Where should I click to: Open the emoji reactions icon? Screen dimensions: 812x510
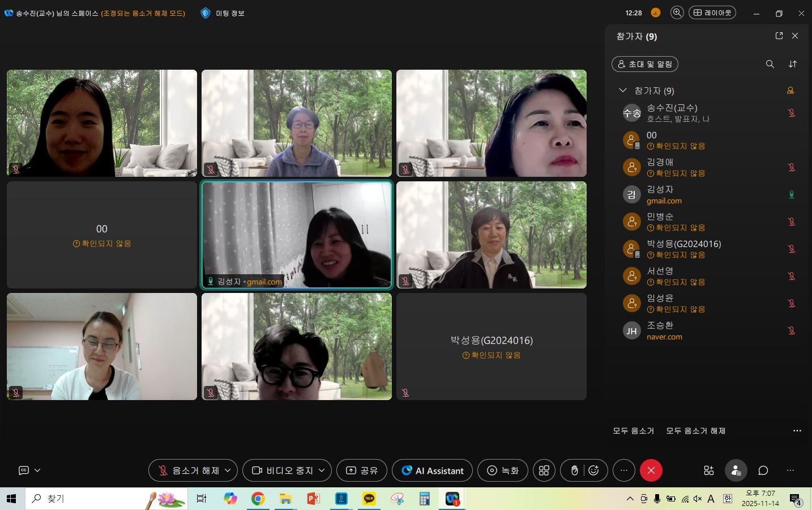click(593, 470)
